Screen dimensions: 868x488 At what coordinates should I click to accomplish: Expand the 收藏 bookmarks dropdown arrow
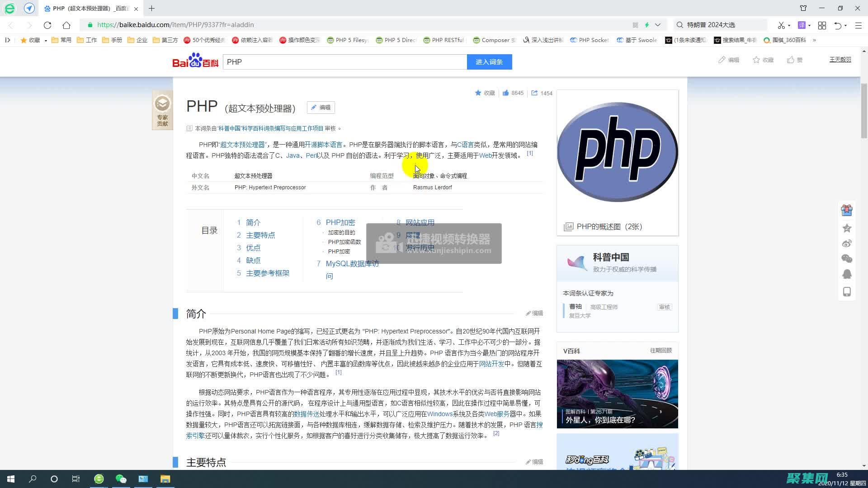pyautogui.click(x=46, y=40)
